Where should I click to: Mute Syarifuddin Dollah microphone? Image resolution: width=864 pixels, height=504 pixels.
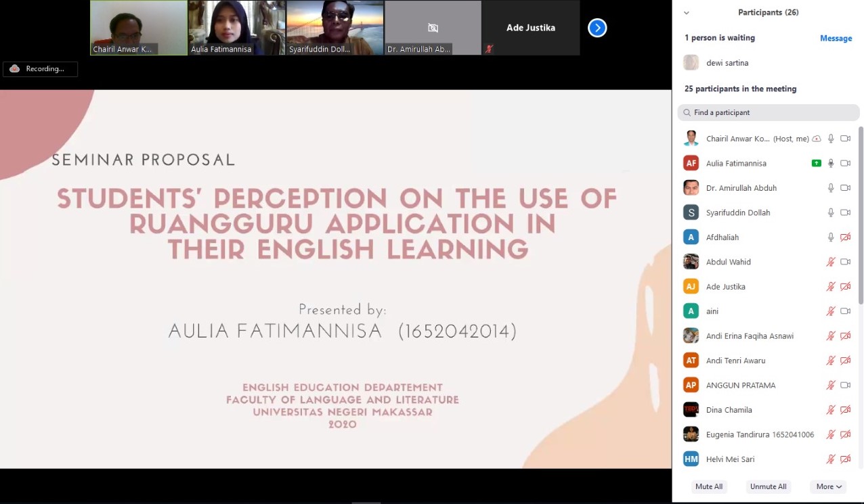831,212
